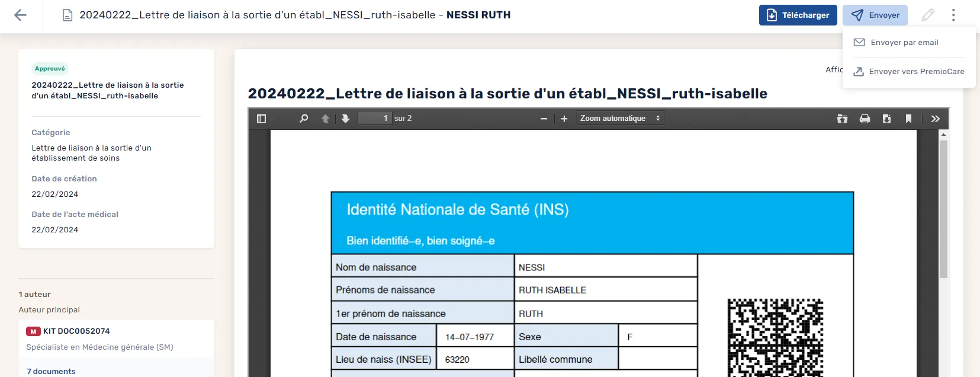Go to the previous PDF page
Screen dimensions: 980x377
click(x=325, y=119)
